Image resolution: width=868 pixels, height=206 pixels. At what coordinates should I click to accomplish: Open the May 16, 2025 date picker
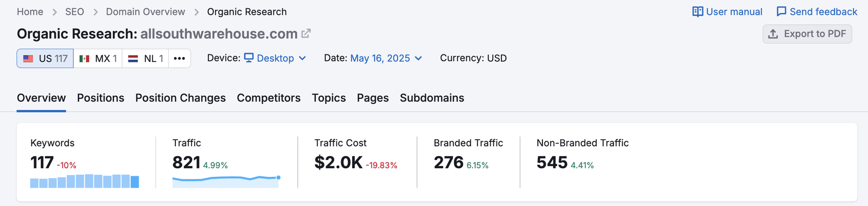point(386,58)
